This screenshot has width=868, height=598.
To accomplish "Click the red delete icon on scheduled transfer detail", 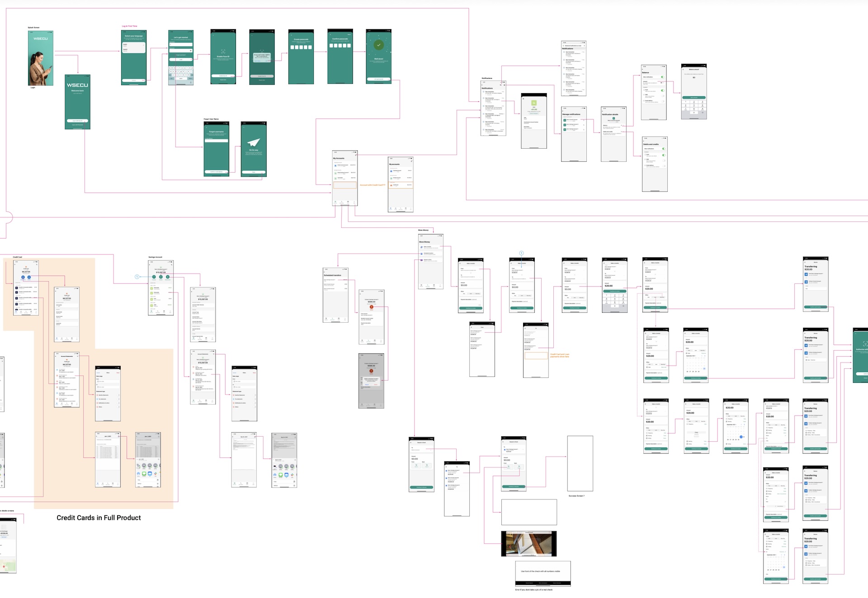I will [372, 307].
